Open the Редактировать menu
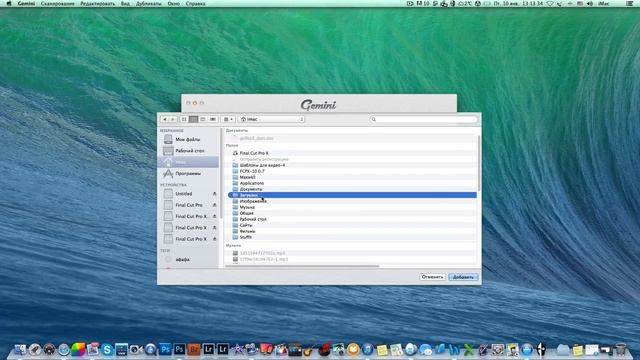 pyautogui.click(x=98, y=3)
